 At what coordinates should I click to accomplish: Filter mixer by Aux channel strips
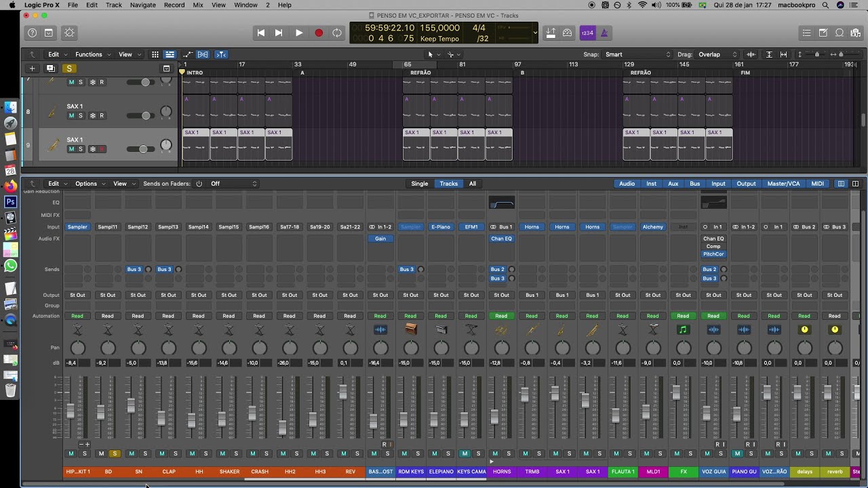point(673,184)
